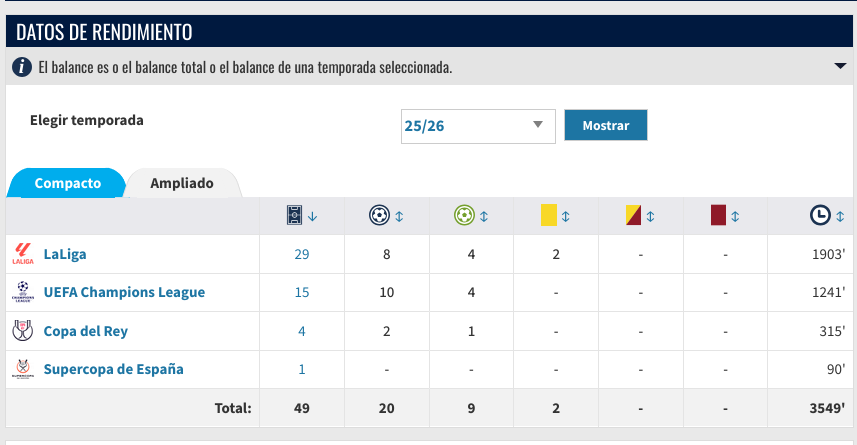Open the Copa del Rey trophy logo
Viewport: 857px width, 445px height.
(23, 331)
